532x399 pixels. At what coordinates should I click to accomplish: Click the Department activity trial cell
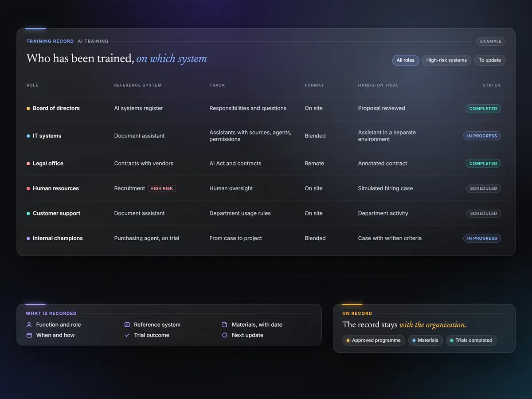[x=383, y=213]
